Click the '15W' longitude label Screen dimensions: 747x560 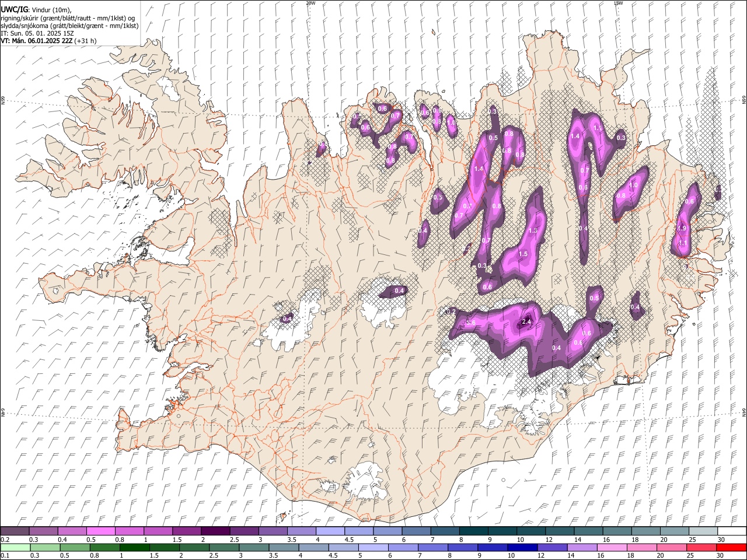(x=618, y=3)
